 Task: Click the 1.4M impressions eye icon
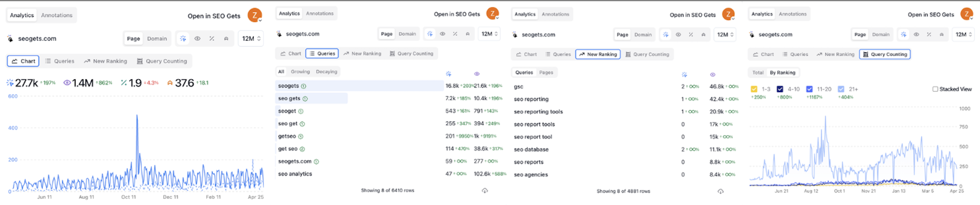pyautogui.click(x=67, y=83)
